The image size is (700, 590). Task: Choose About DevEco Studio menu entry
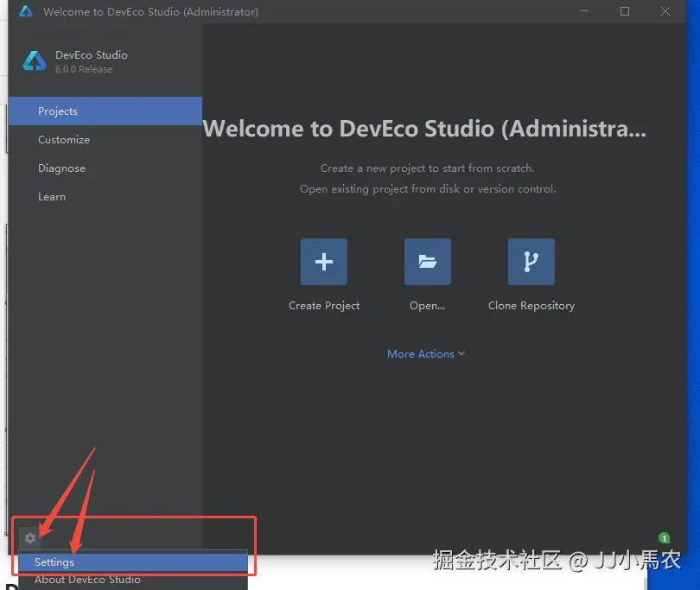(x=133, y=580)
